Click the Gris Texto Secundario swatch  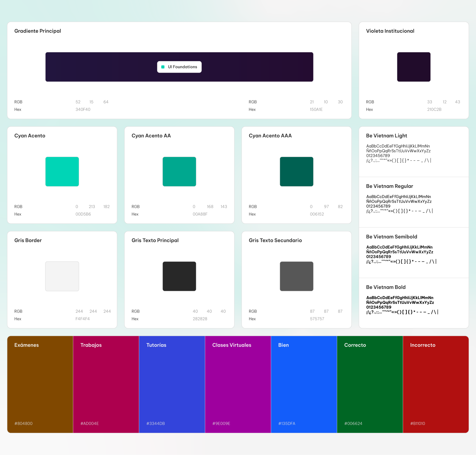click(x=297, y=276)
